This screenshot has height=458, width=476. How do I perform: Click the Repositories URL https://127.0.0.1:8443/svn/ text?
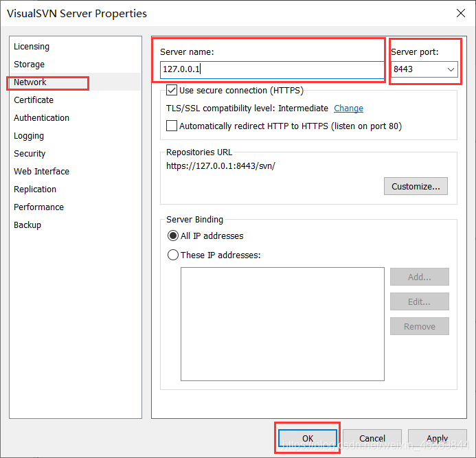tap(220, 166)
